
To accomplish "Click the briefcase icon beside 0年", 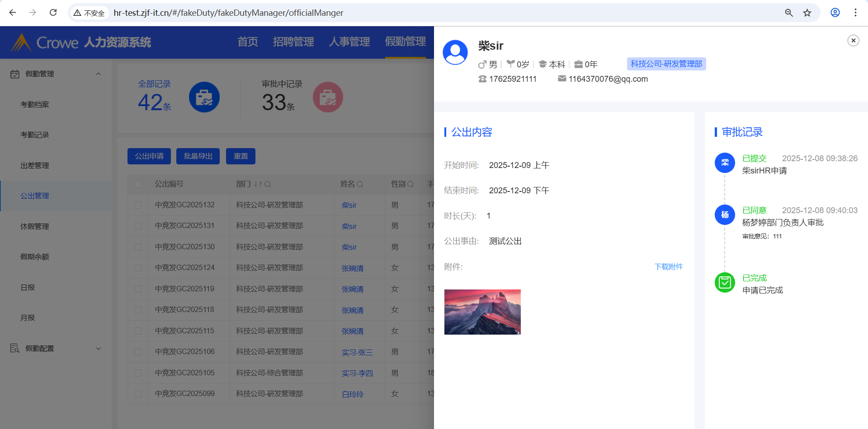I will (578, 64).
